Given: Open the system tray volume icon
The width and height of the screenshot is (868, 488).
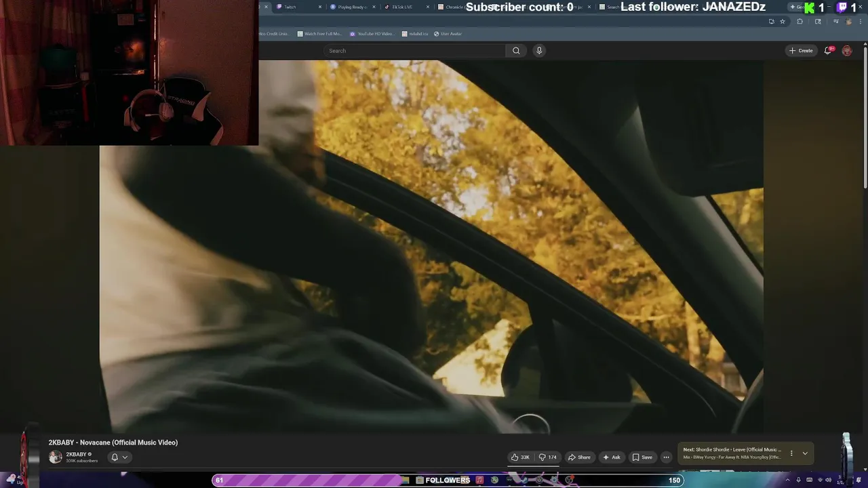Looking at the screenshot, I should (x=828, y=480).
